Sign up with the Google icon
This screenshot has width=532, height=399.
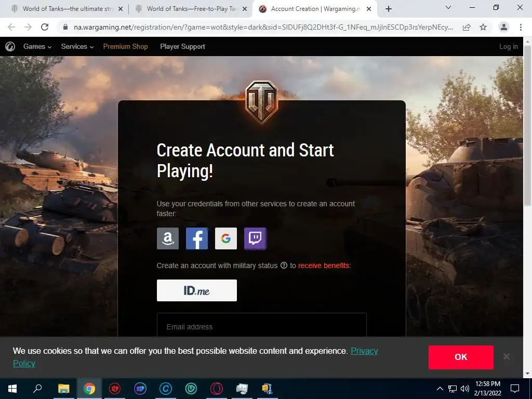tap(226, 238)
